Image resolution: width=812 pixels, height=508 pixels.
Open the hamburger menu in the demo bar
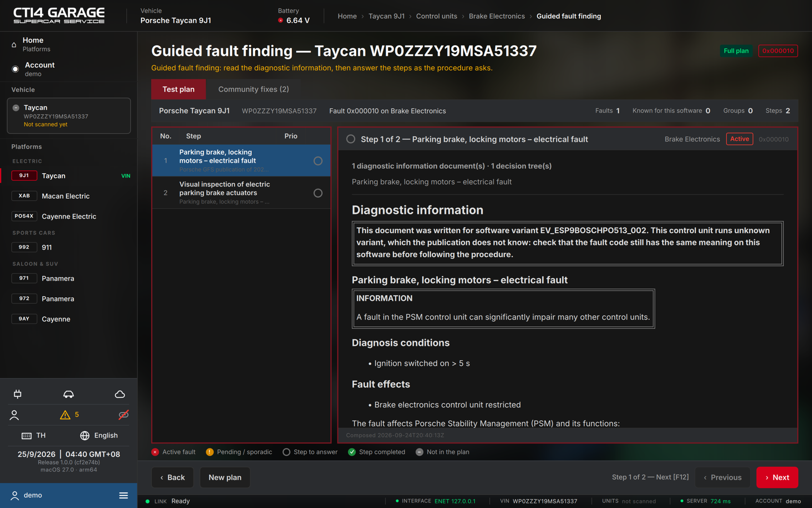[x=123, y=495]
